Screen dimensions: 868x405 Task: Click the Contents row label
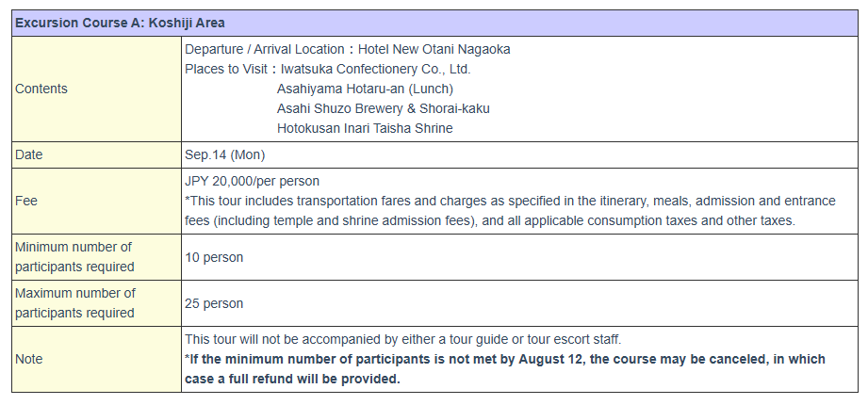[41, 89]
